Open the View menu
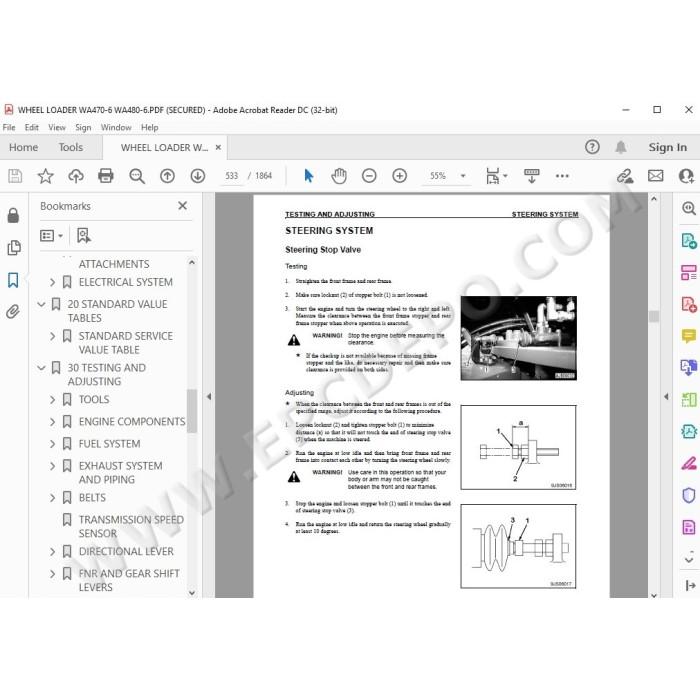700x700 pixels. tap(57, 128)
